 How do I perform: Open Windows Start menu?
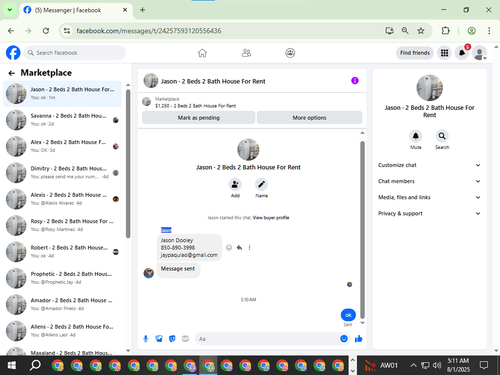point(12,365)
